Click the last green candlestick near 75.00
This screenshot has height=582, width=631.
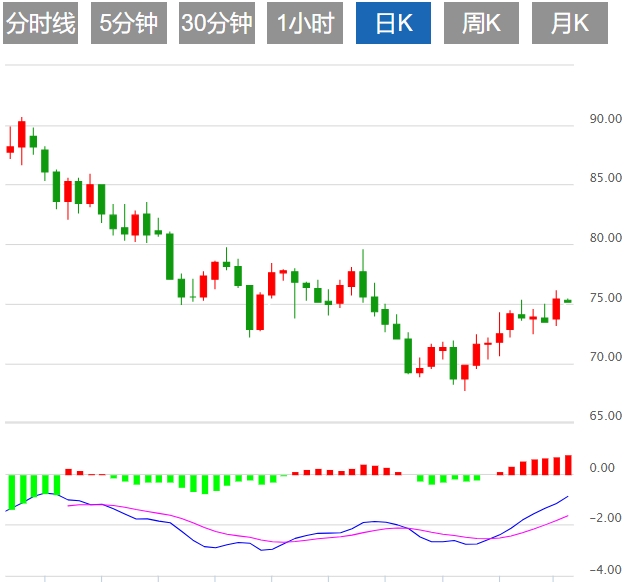point(568,301)
